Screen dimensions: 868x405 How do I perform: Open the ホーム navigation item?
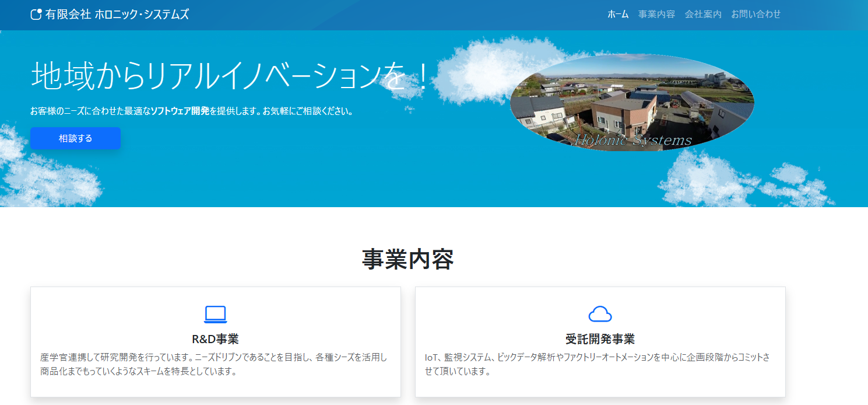pos(618,14)
